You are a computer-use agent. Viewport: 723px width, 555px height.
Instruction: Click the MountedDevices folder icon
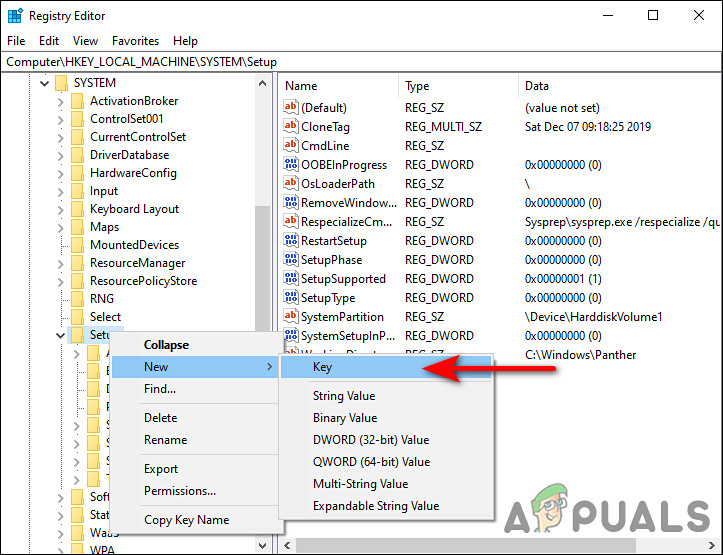[x=77, y=245]
